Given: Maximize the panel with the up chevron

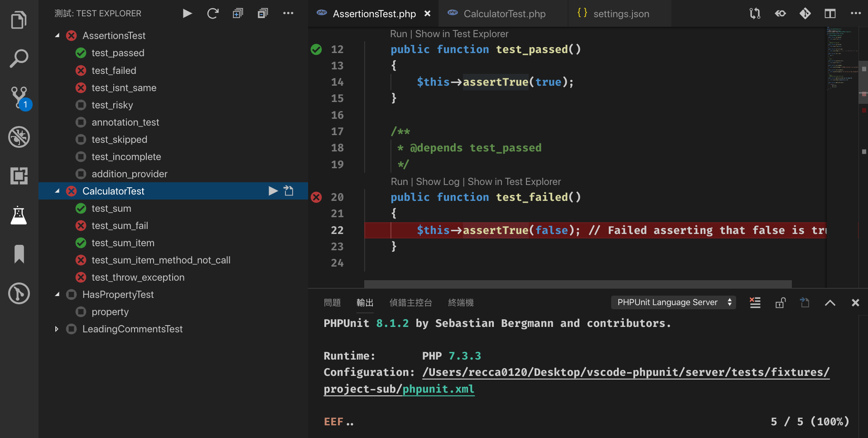Looking at the screenshot, I should tap(830, 302).
